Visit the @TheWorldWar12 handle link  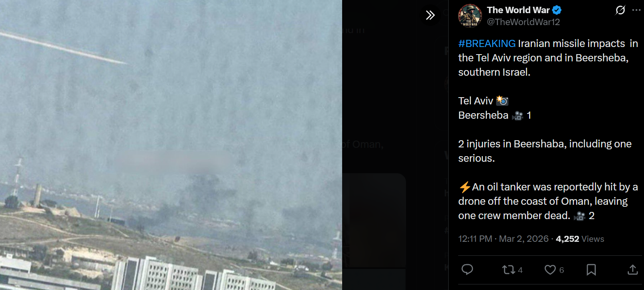(523, 22)
